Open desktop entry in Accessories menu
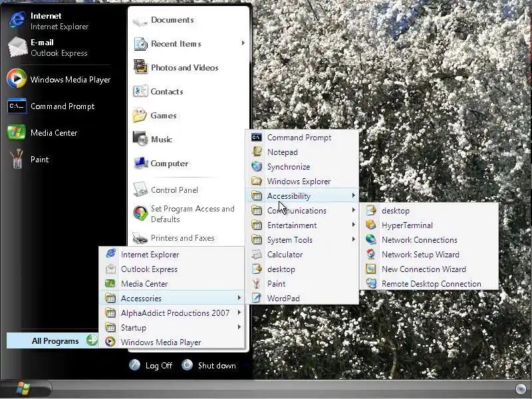This screenshot has height=399, width=532. coord(302,269)
